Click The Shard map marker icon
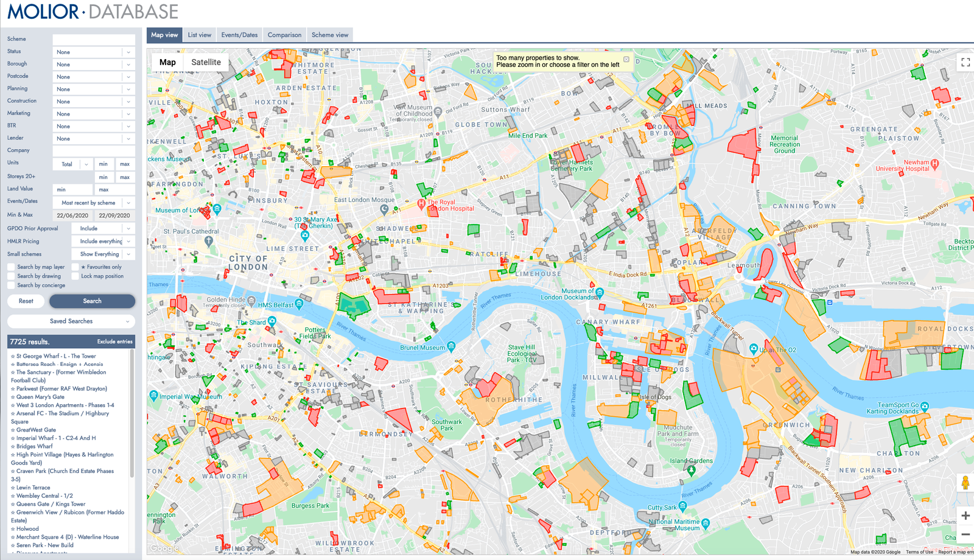Image resolution: width=974 pixels, height=560 pixels. (x=272, y=321)
